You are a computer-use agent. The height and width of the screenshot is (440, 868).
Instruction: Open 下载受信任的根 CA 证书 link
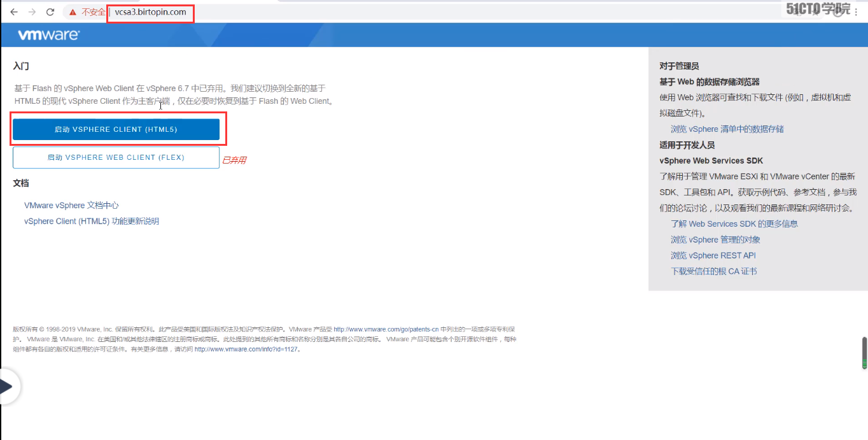click(713, 271)
